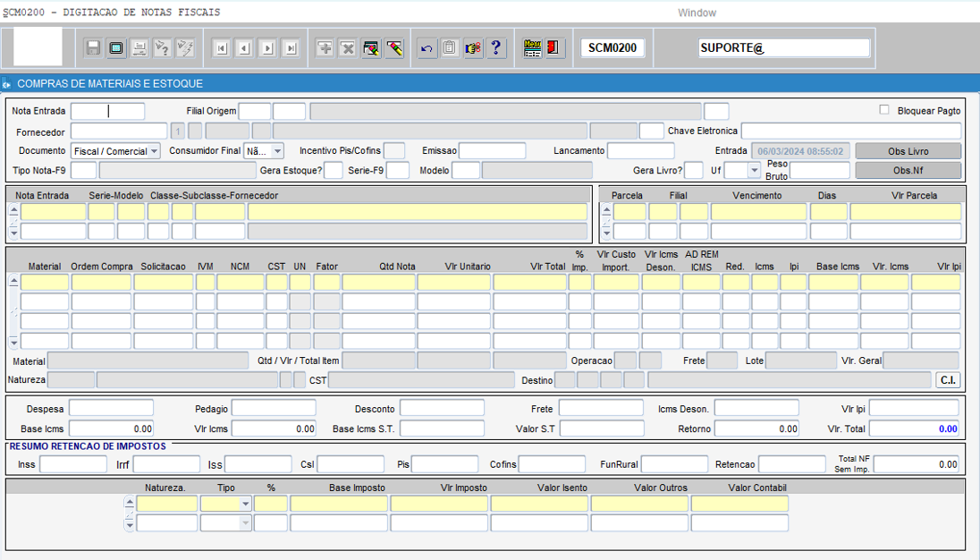Insert a new record with plus icon
The image size is (980, 560).
pos(325,48)
